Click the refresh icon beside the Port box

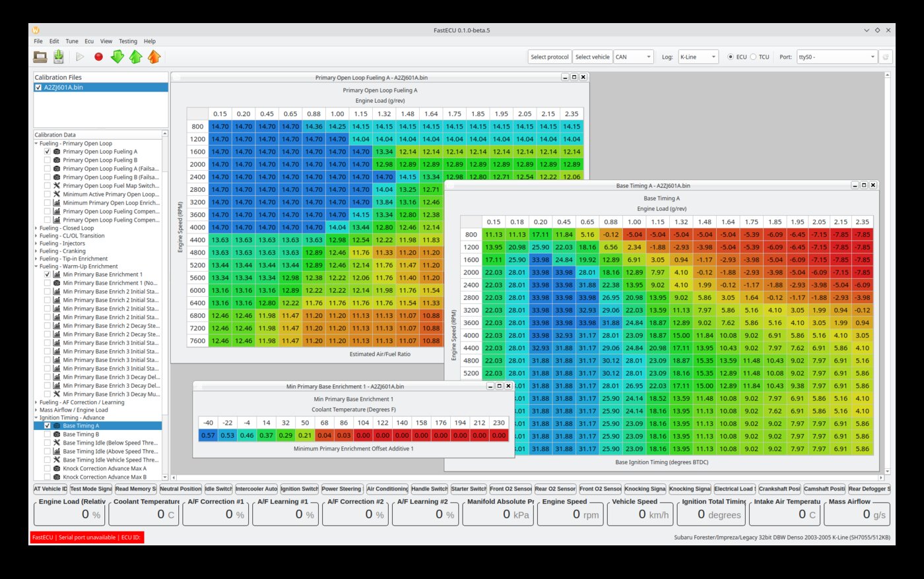coord(886,57)
